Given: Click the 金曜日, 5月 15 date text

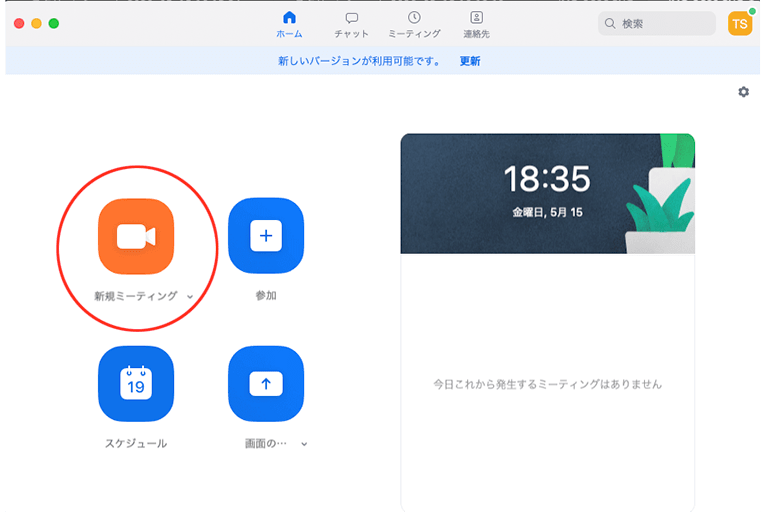Looking at the screenshot, I should click(x=548, y=212).
